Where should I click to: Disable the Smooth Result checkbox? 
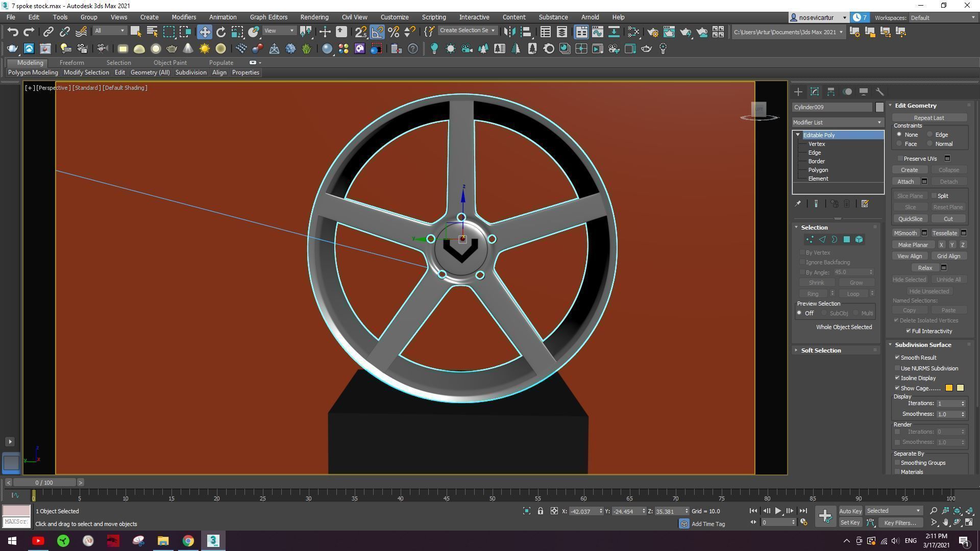pyautogui.click(x=898, y=358)
